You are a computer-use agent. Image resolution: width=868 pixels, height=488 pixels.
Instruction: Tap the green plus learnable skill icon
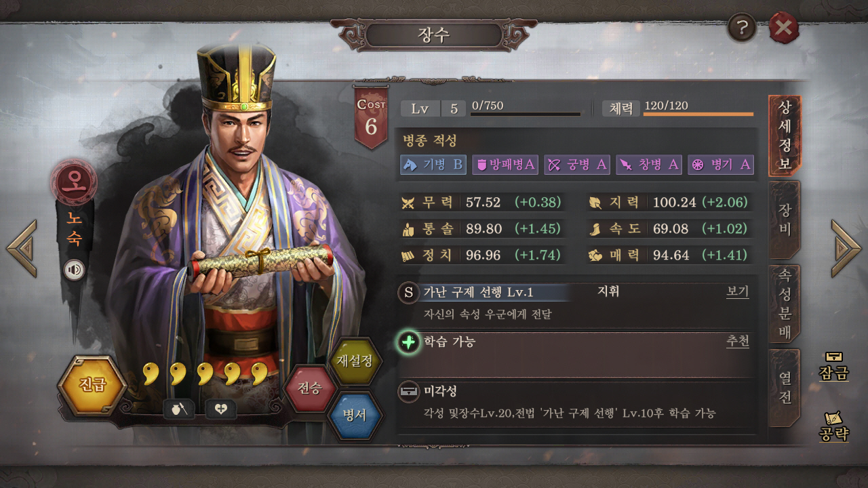[x=409, y=342]
